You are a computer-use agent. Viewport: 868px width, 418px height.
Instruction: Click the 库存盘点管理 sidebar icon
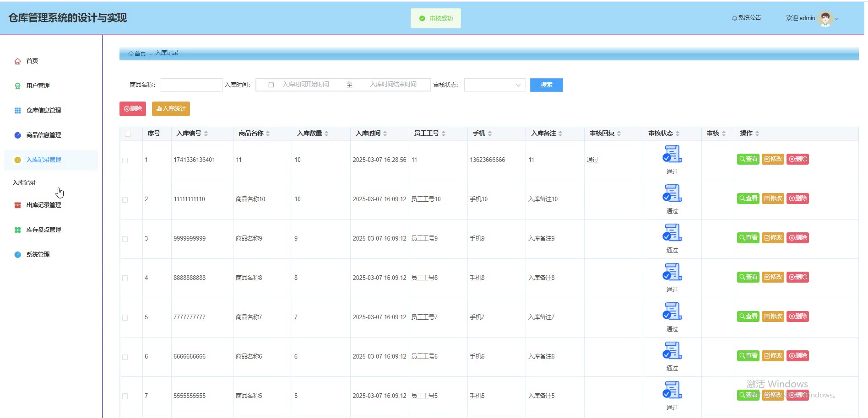(x=17, y=230)
